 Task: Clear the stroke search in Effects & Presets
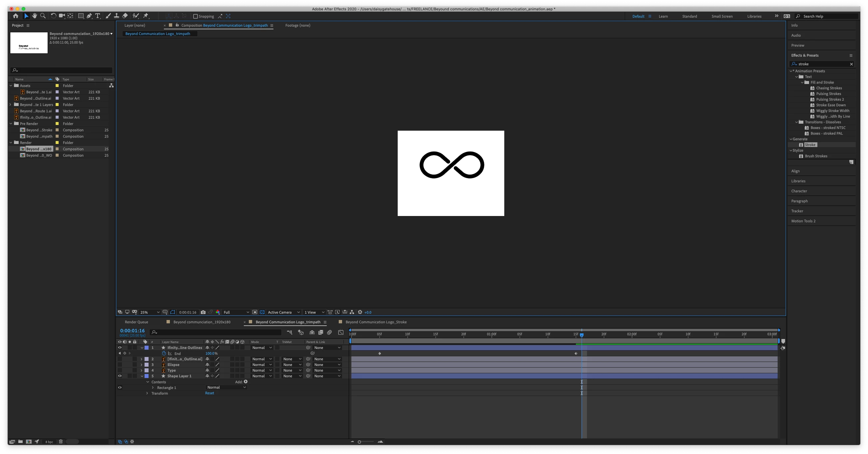pyautogui.click(x=851, y=64)
